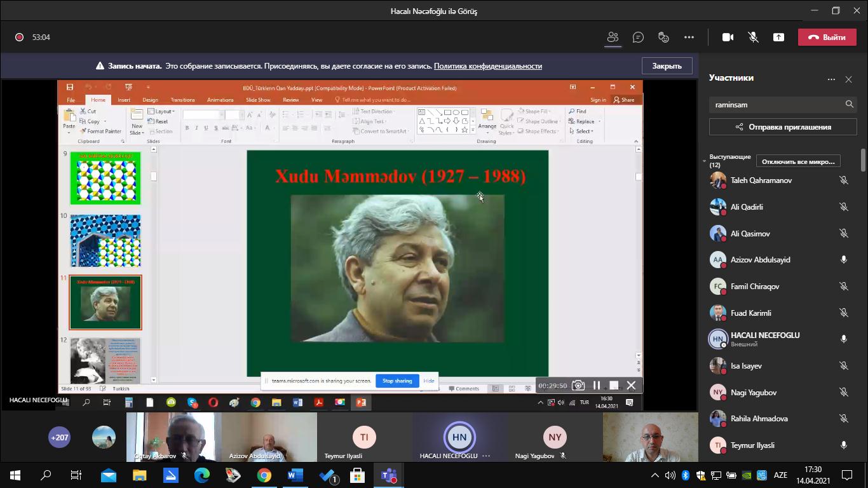The width and height of the screenshot is (868, 488).
Task: Open the Политика конфиденциальности link
Action: tap(487, 66)
